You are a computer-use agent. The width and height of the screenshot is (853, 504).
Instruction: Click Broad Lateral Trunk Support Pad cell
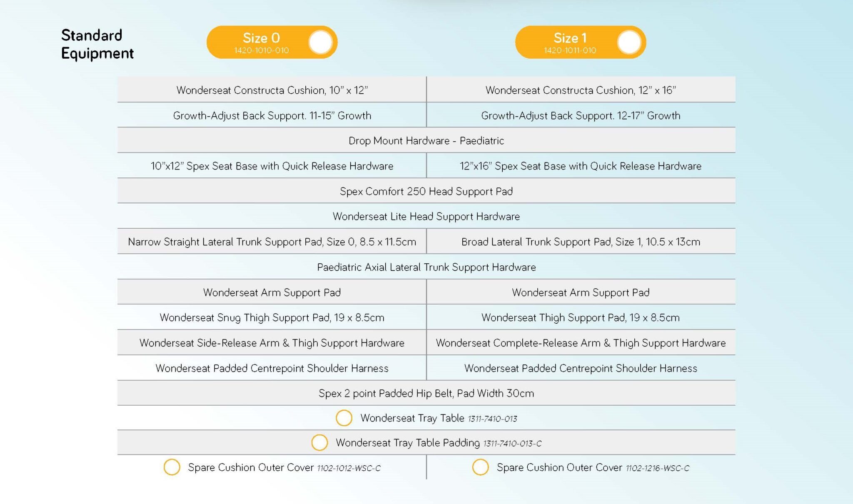point(581,242)
